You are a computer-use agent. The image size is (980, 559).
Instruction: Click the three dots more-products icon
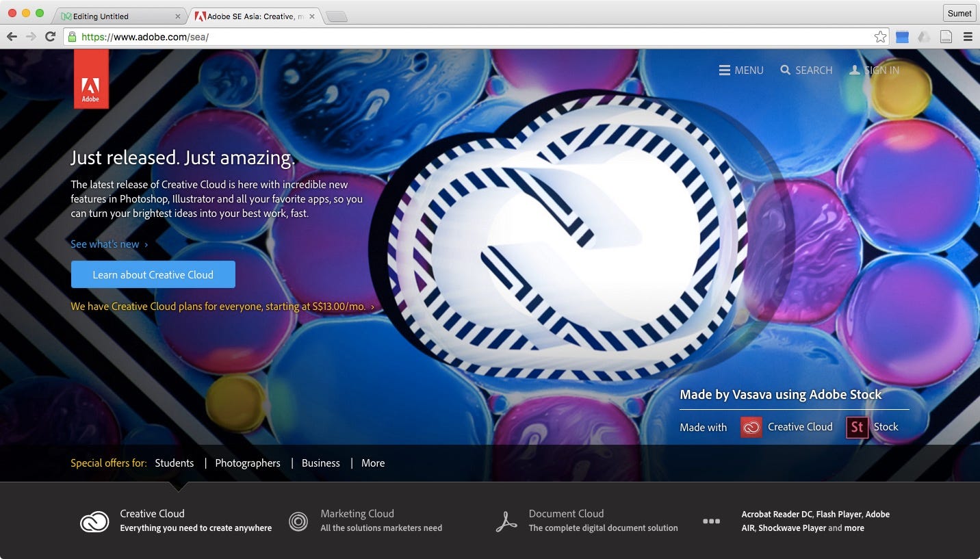click(711, 521)
